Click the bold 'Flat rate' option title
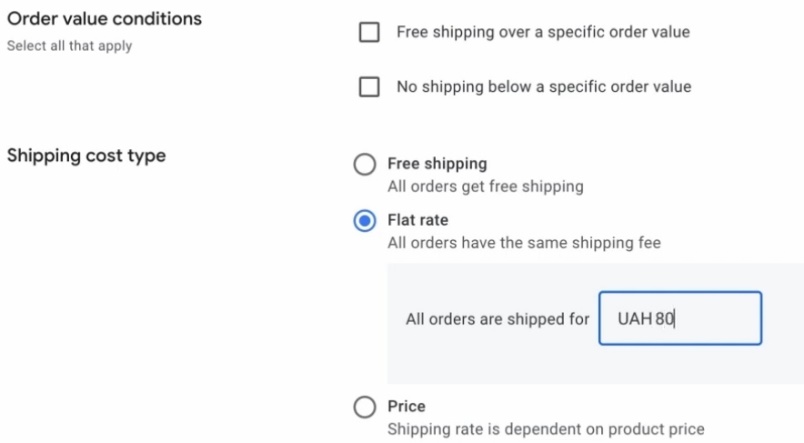 click(418, 220)
